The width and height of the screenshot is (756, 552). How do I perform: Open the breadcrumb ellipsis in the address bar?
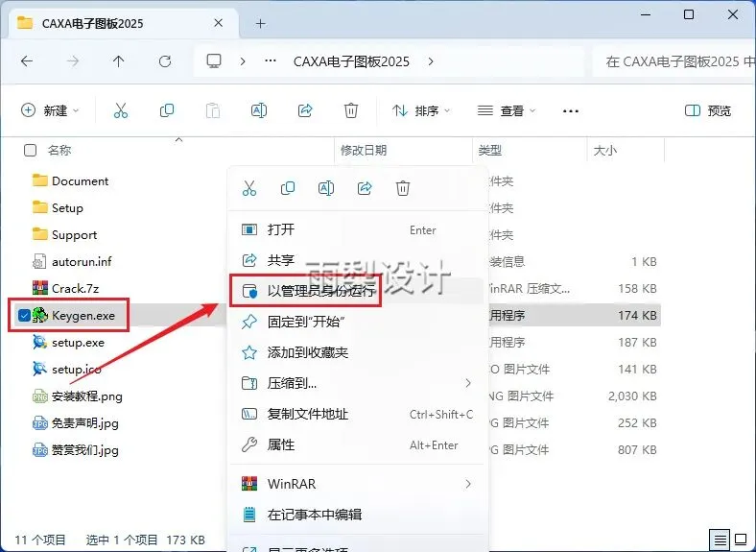[271, 60]
